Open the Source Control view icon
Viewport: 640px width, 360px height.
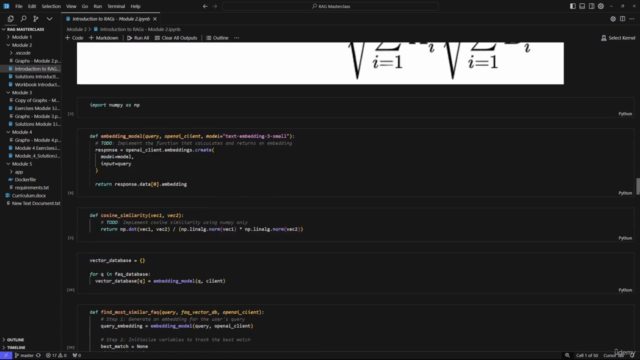[36, 19]
